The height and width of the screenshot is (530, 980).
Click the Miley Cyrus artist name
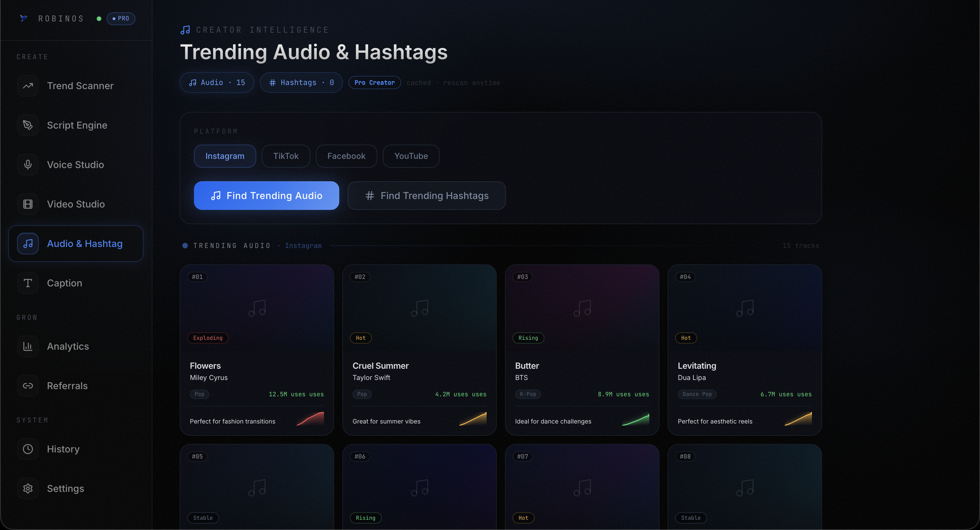click(x=209, y=378)
